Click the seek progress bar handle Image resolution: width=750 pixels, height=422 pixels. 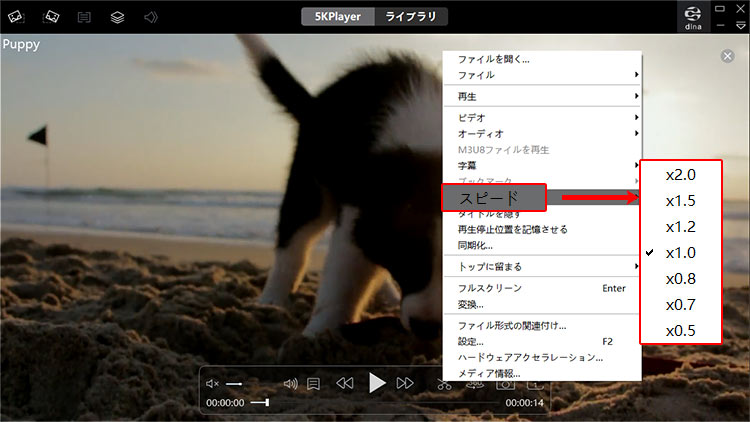[x=267, y=403]
